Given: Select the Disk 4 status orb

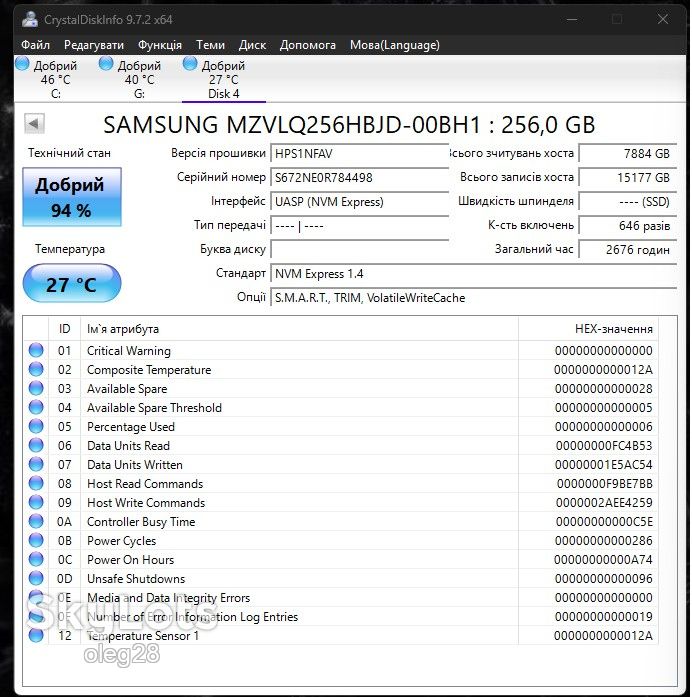Looking at the screenshot, I should 190,64.
